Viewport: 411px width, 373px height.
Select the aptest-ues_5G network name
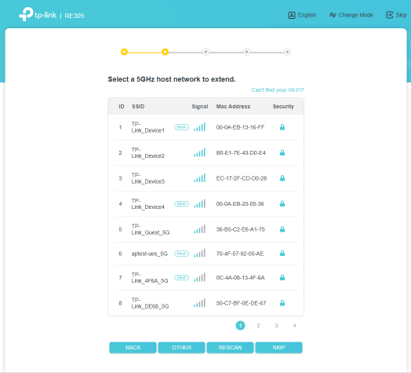[149, 254]
